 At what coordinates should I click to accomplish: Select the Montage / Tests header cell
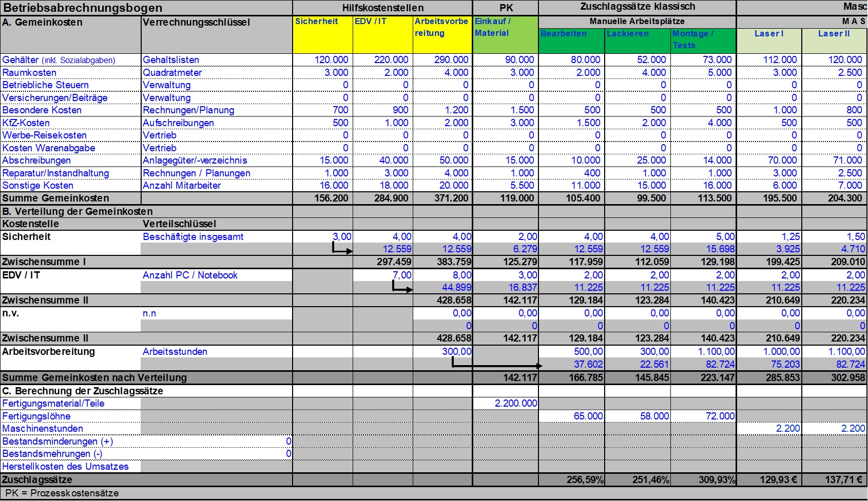pyautogui.click(x=703, y=40)
